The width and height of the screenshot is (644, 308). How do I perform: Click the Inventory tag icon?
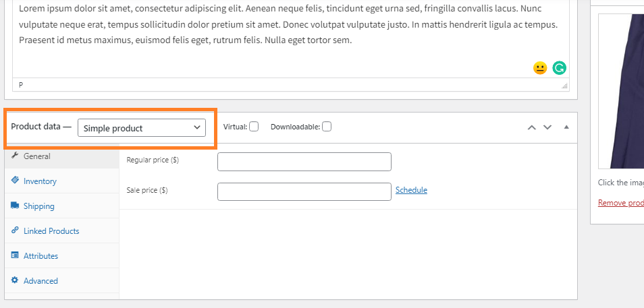coord(15,181)
